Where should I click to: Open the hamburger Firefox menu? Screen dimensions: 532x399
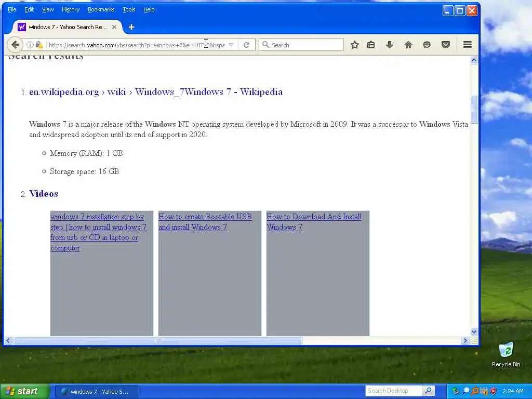point(468,45)
